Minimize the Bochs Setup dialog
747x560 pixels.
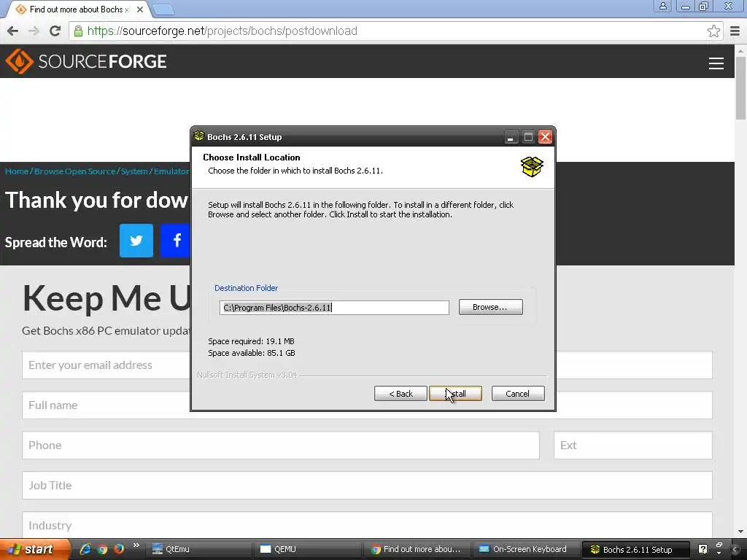(x=511, y=137)
